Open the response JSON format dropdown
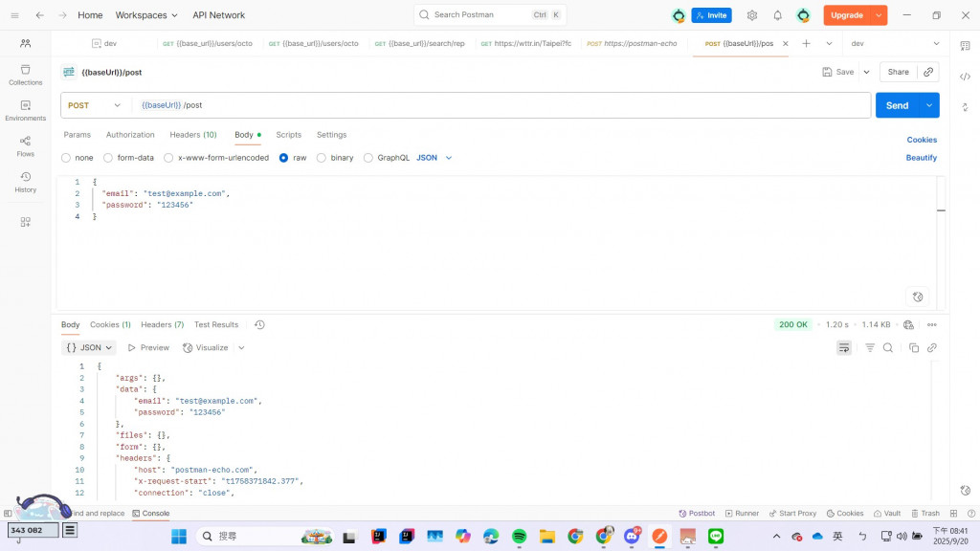This screenshot has width=980, height=551. click(x=89, y=347)
